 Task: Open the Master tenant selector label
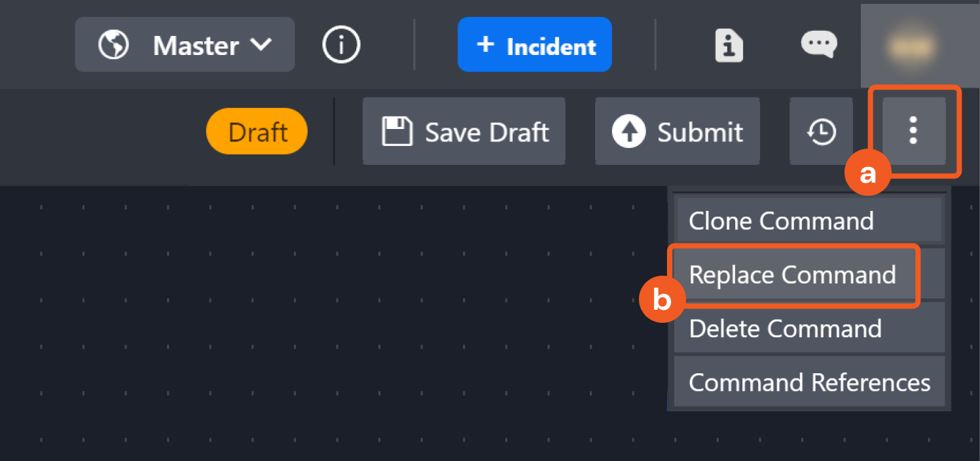pyautogui.click(x=195, y=46)
